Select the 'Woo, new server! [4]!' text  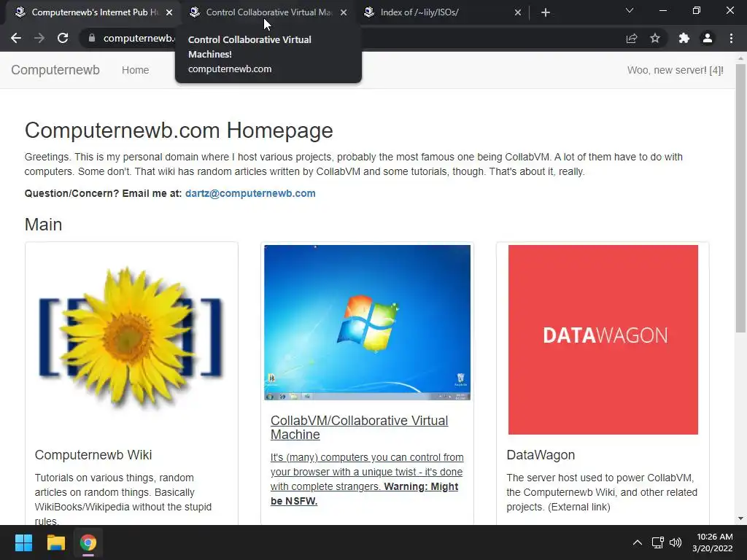(675, 70)
